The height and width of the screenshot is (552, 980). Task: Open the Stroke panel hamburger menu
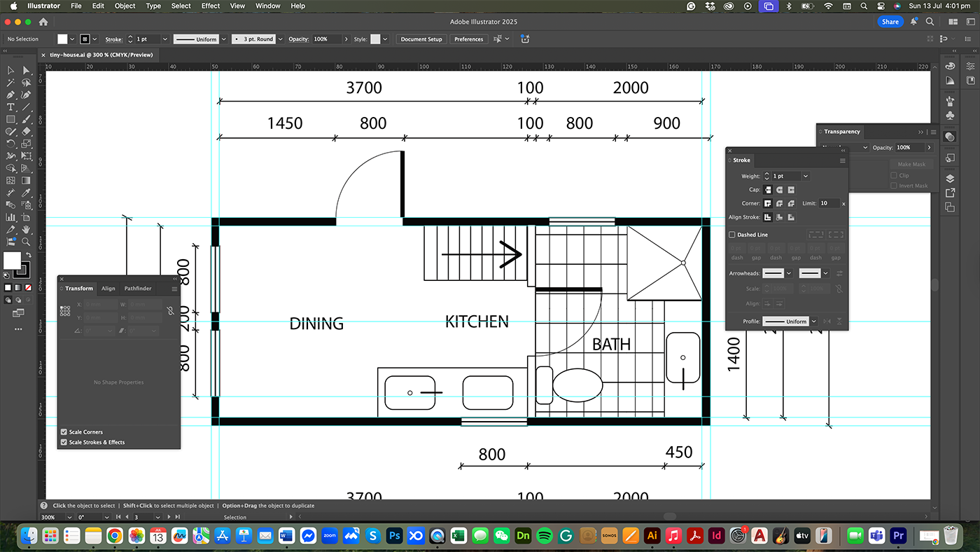click(x=842, y=160)
